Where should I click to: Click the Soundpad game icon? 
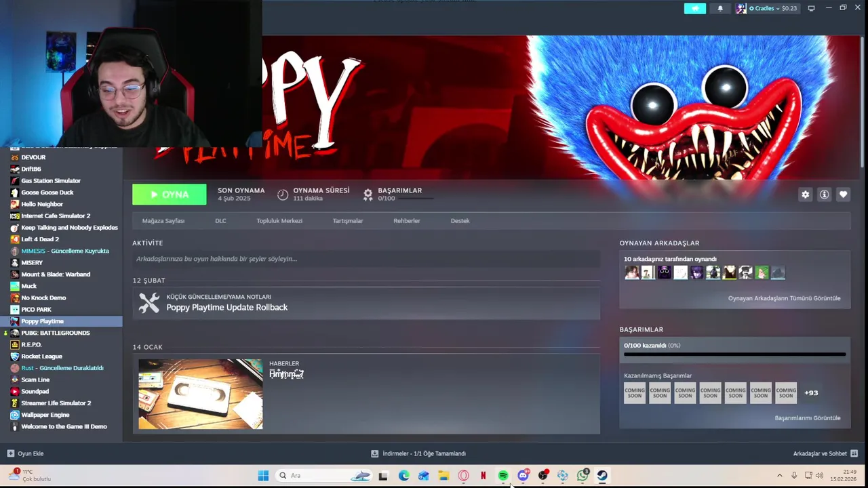(15, 391)
